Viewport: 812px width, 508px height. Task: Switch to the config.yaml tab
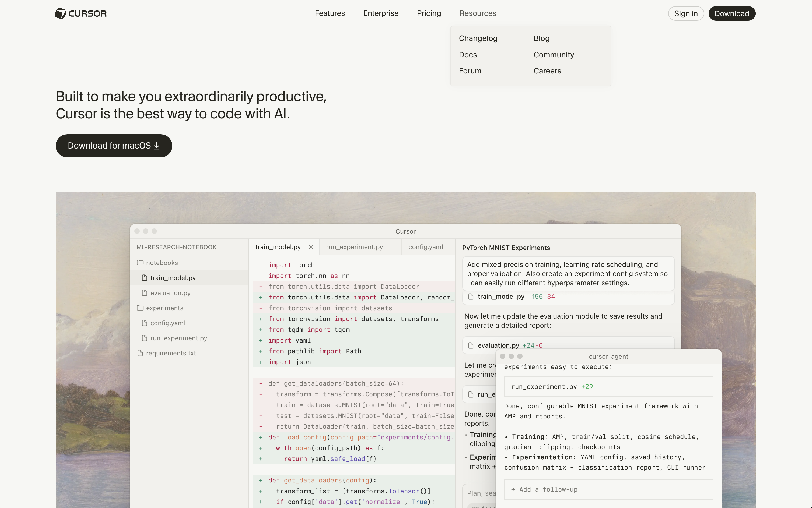tap(425, 247)
